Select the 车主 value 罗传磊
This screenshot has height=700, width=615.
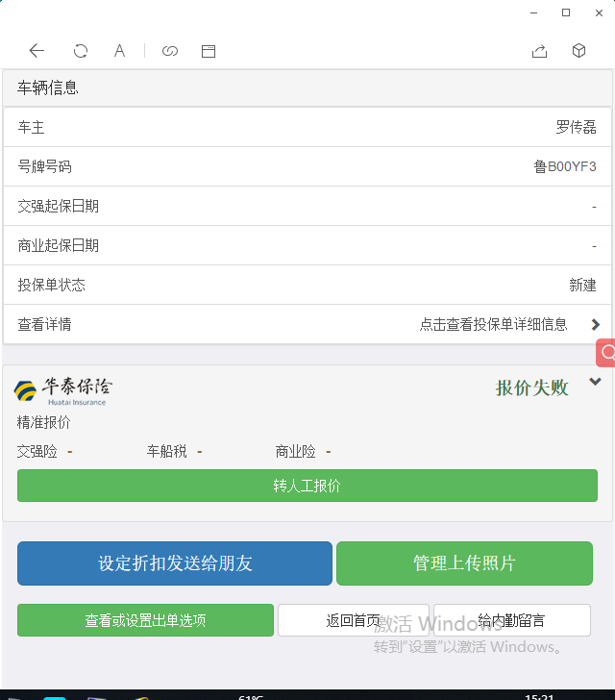(x=577, y=127)
